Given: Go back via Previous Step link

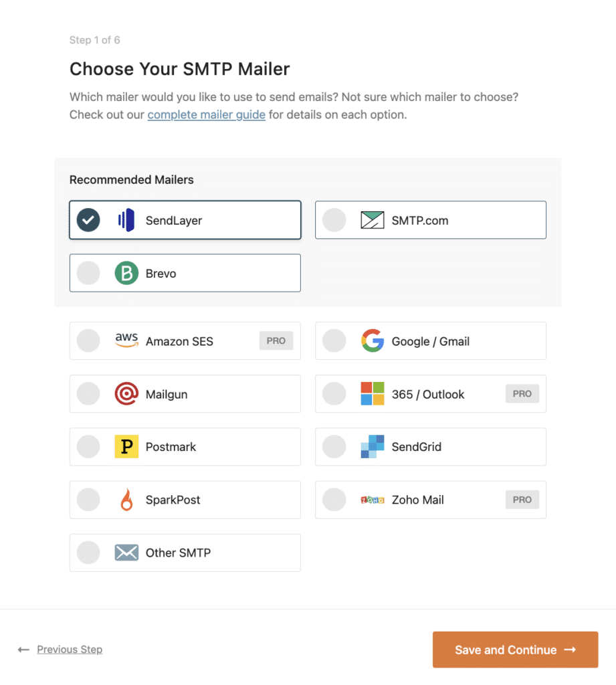Looking at the screenshot, I should point(70,650).
